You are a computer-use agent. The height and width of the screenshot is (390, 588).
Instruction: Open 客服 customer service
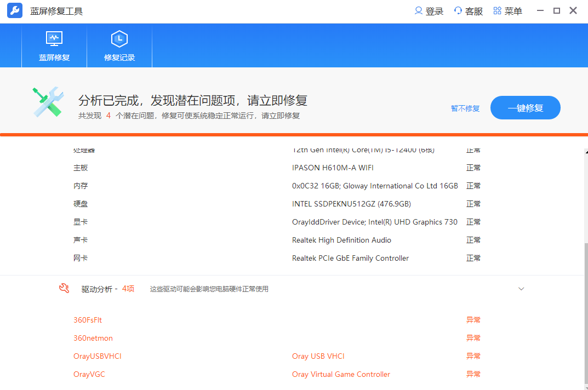coord(473,12)
